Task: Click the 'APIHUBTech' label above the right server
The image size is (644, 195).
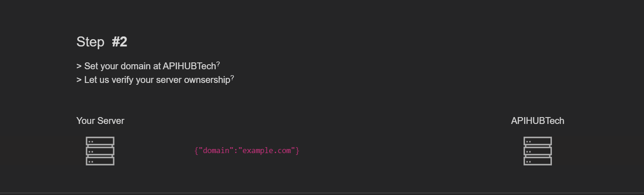Action: click(x=538, y=121)
